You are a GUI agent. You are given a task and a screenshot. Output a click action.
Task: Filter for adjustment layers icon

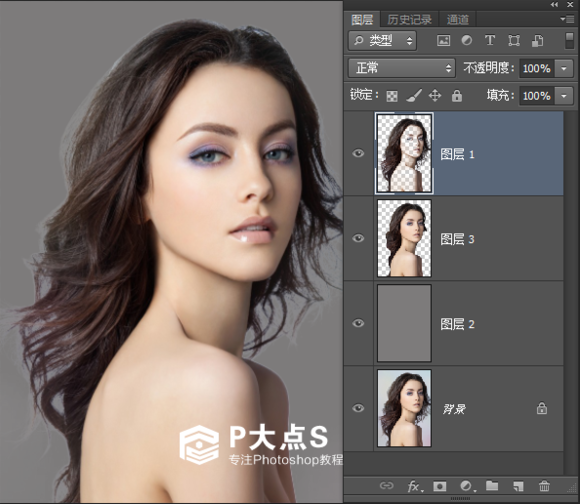pos(466,40)
